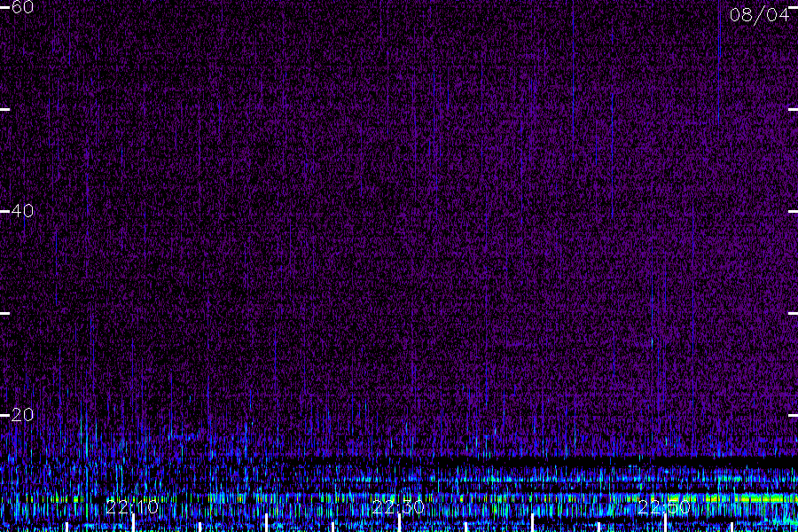The width and height of the screenshot is (798, 532).
Task: Click the 40 frequency axis label
Action: tap(22, 211)
